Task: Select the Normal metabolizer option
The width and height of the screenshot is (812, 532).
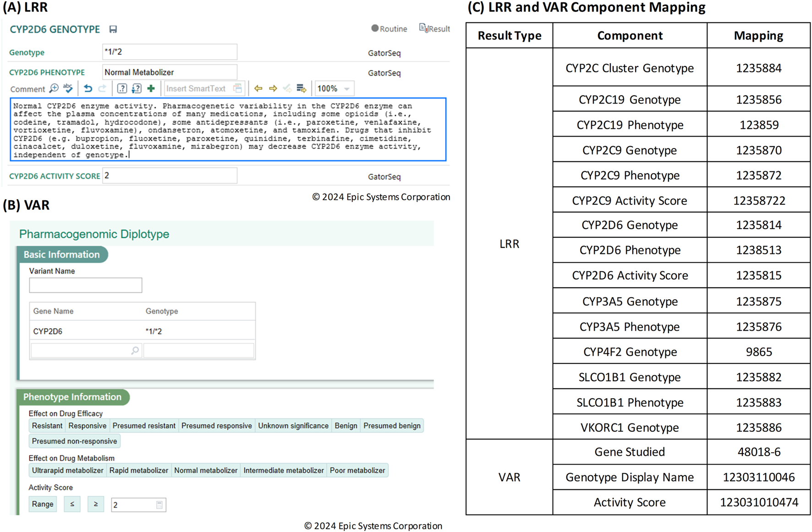Action: [x=206, y=471]
